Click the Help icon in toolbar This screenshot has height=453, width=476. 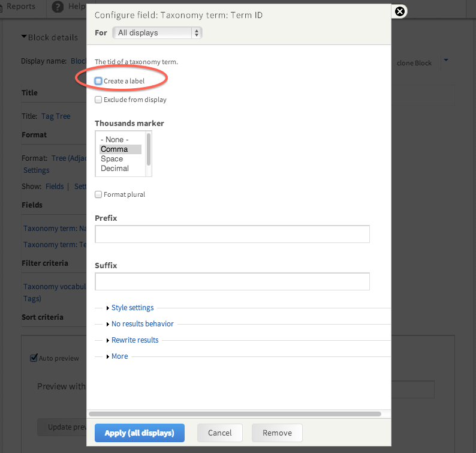[x=58, y=7]
